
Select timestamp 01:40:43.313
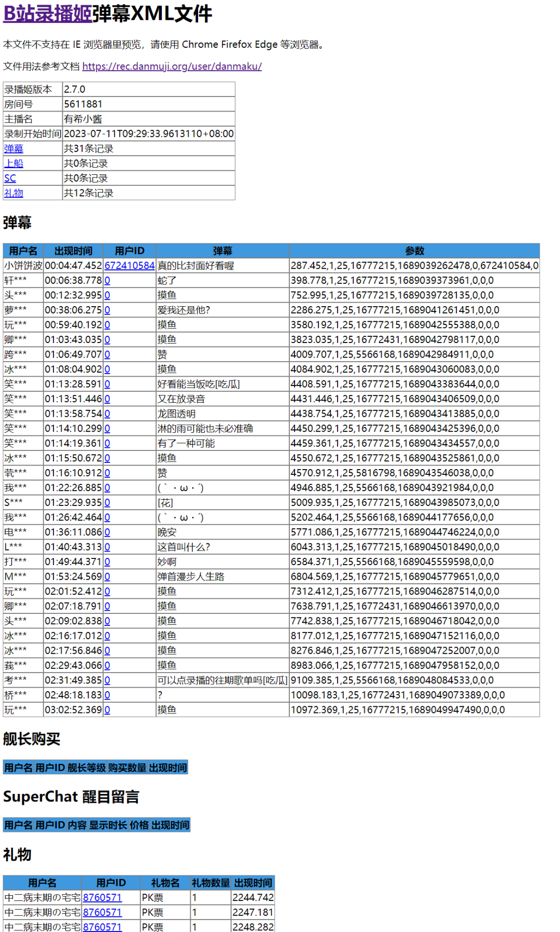pyautogui.click(x=74, y=547)
